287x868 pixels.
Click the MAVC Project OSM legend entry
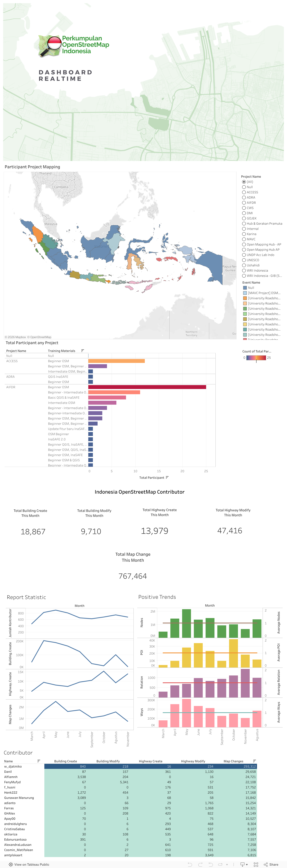pos(264,293)
